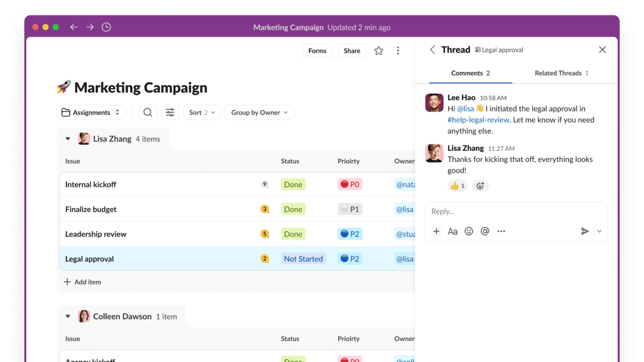Open the Assignments view dropdown
This screenshot has width=644, height=362.
tap(91, 112)
